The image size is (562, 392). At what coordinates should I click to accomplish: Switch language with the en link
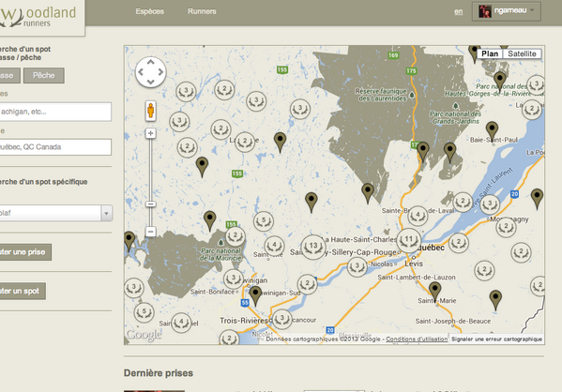[459, 11]
